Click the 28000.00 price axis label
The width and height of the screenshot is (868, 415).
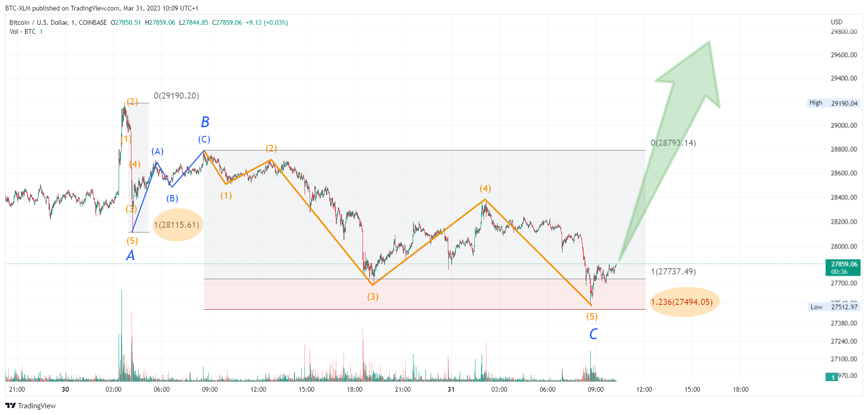coord(844,246)
